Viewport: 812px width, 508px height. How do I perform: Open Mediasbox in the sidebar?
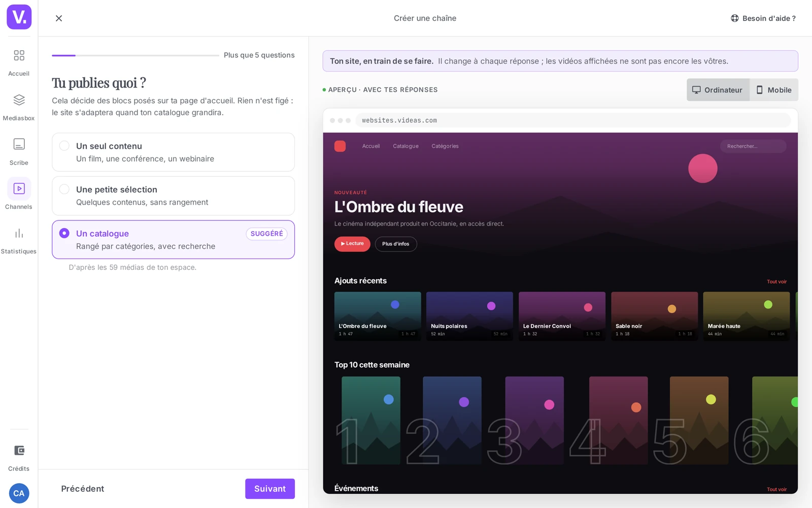19,106
